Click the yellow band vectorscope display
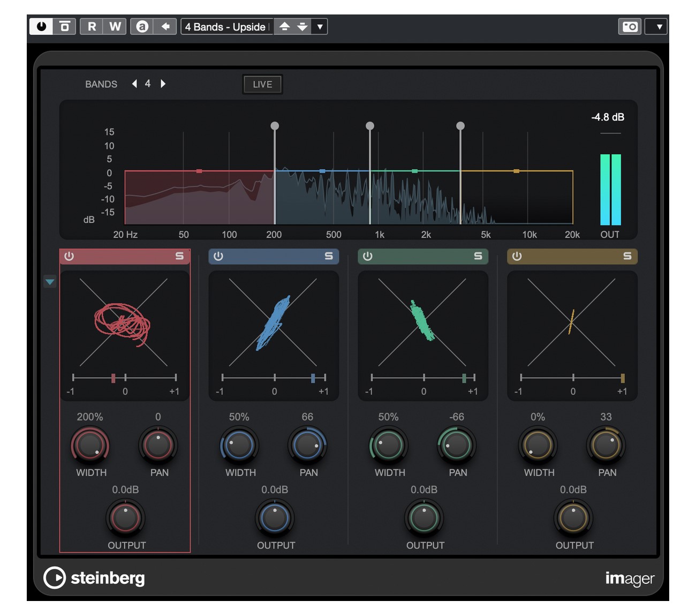The width and height of the screenshot is (696, 616). click(x=572, y=322)
